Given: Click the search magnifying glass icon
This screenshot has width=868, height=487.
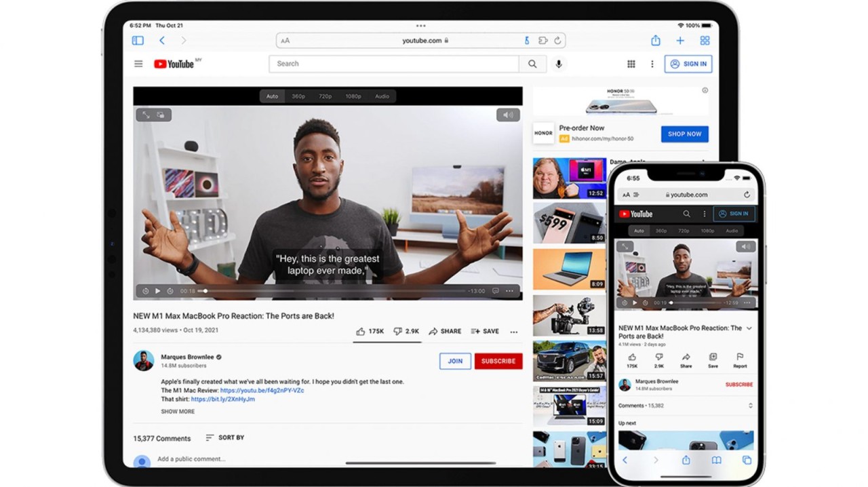Looking at the screenshot, I should coord(533,63).
